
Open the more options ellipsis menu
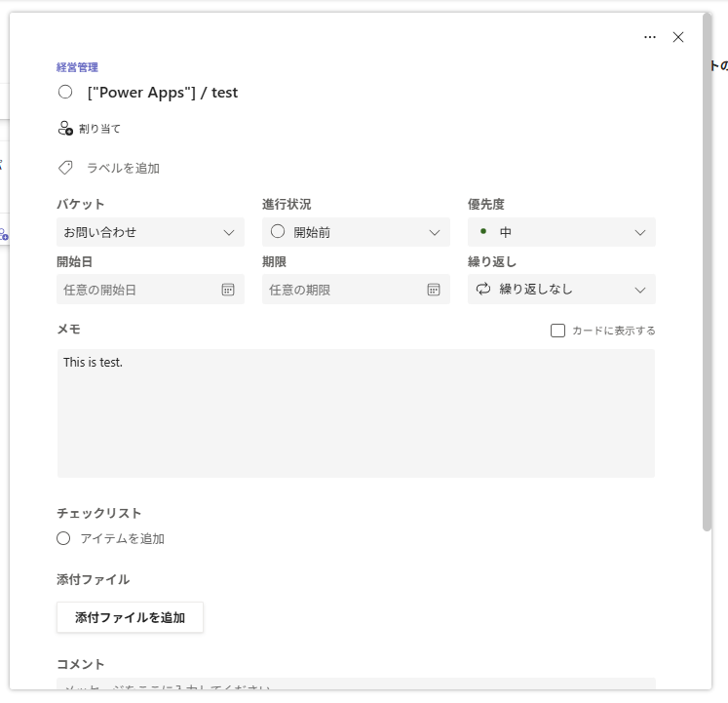click(650, 37)
